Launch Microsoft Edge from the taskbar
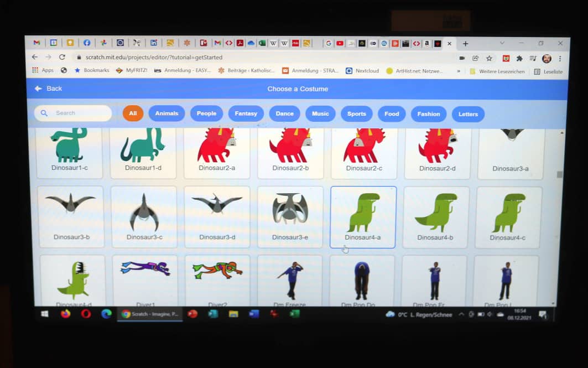The height and width of the screenshot is (368, 588). pos(106,314)
